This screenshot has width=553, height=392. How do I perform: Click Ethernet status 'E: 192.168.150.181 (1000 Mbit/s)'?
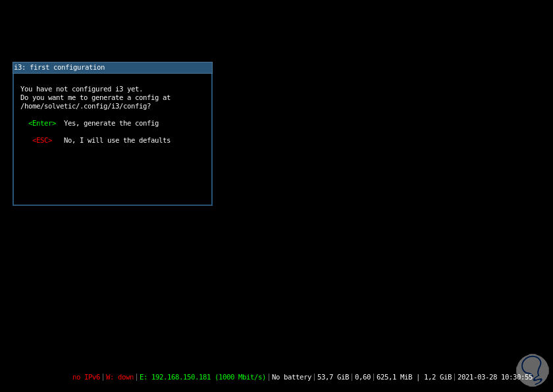tap(203, 378)
